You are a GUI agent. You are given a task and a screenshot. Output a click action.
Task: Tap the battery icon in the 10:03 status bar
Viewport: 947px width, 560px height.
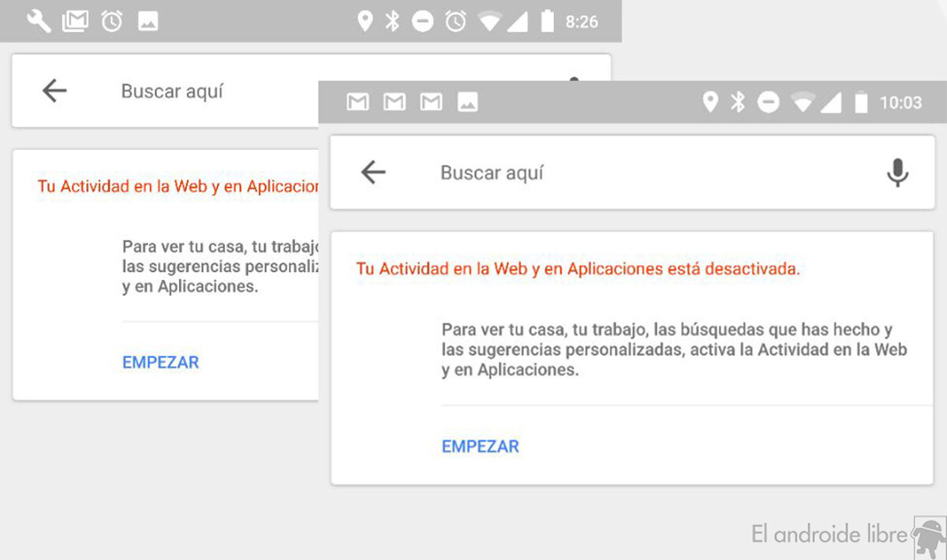(x=861, y=103)
